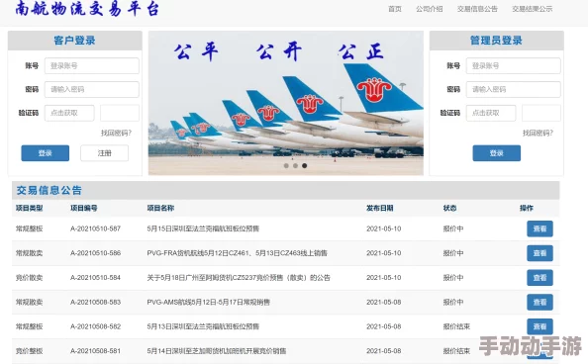Click the airplane banner image
This screenshot has height=364, width=588.
point(286,103)
